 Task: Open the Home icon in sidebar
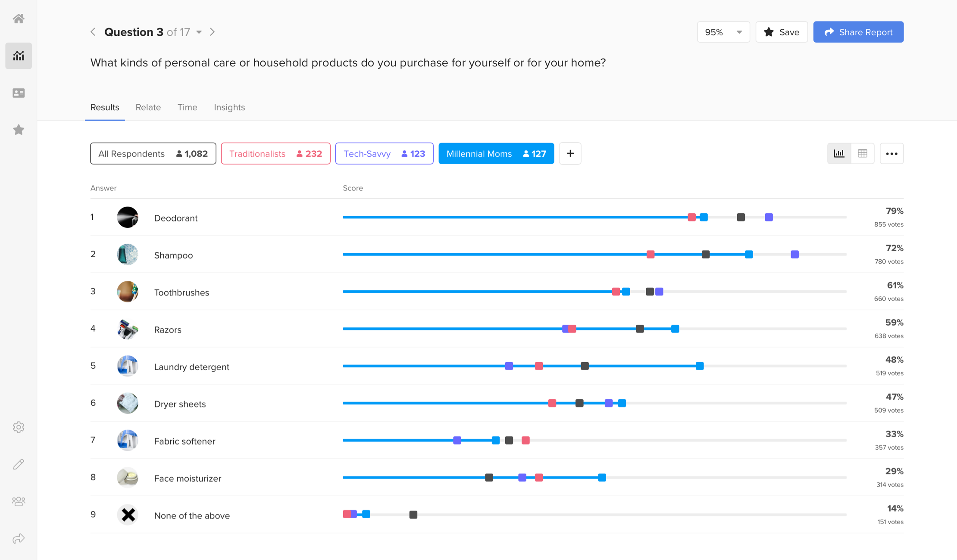point(19,19)
